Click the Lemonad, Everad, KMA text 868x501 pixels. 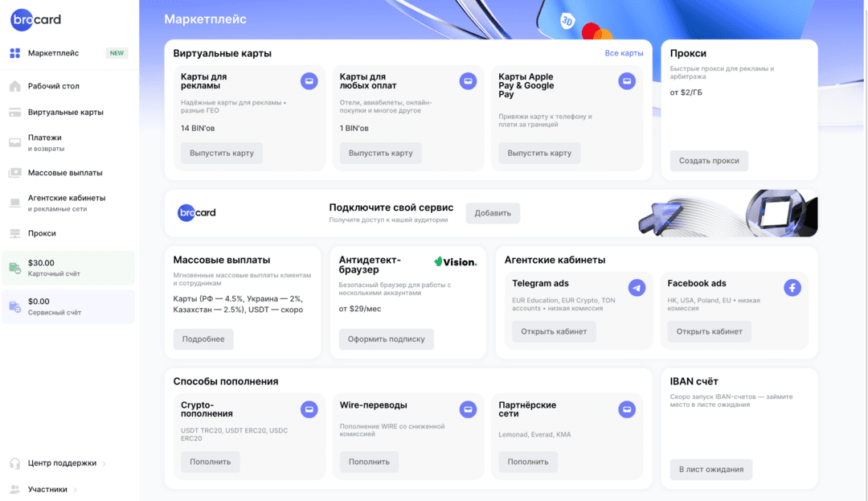click(x=534, y=434)
